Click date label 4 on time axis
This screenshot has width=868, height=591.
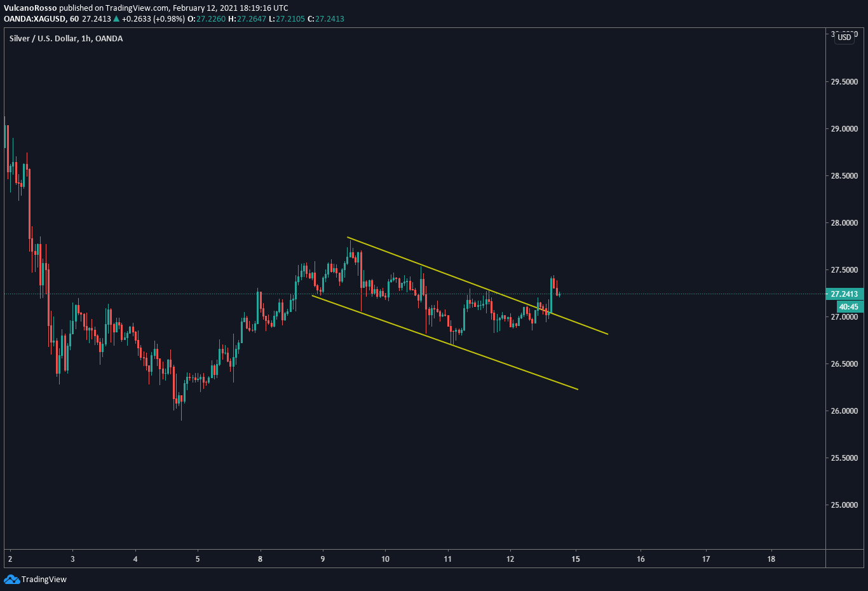click(135, 559)
